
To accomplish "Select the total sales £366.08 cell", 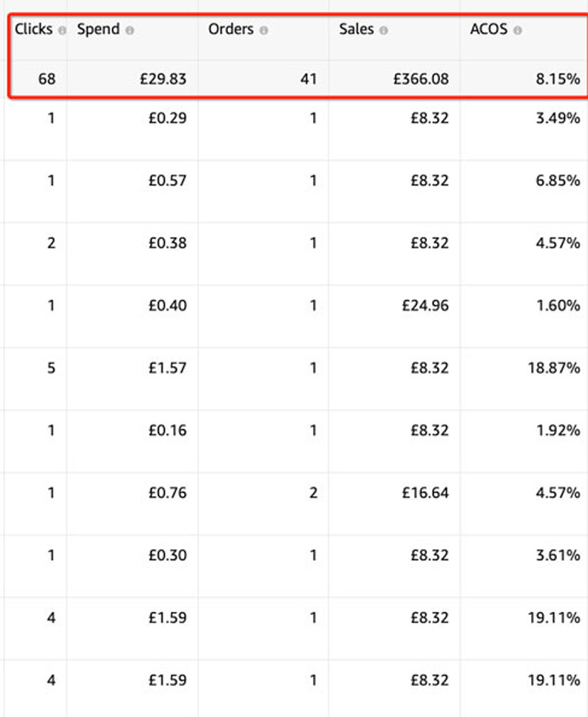I will (421, 78).
